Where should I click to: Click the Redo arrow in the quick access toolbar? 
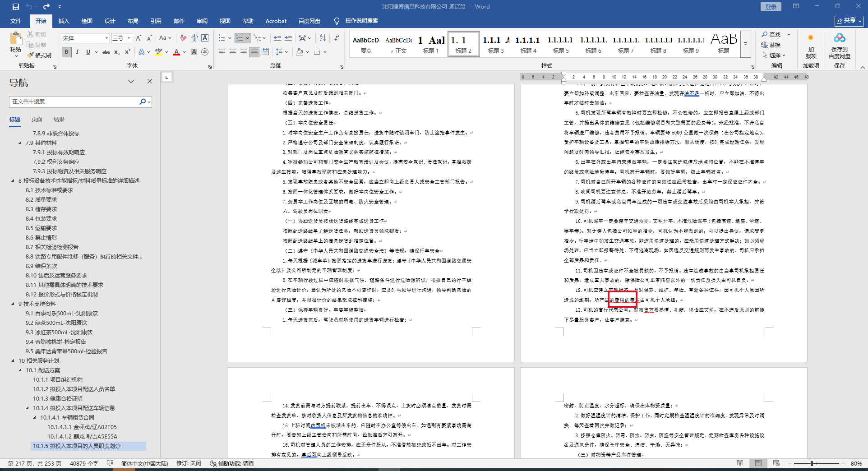pyautogui.click(x=46, y=7)
